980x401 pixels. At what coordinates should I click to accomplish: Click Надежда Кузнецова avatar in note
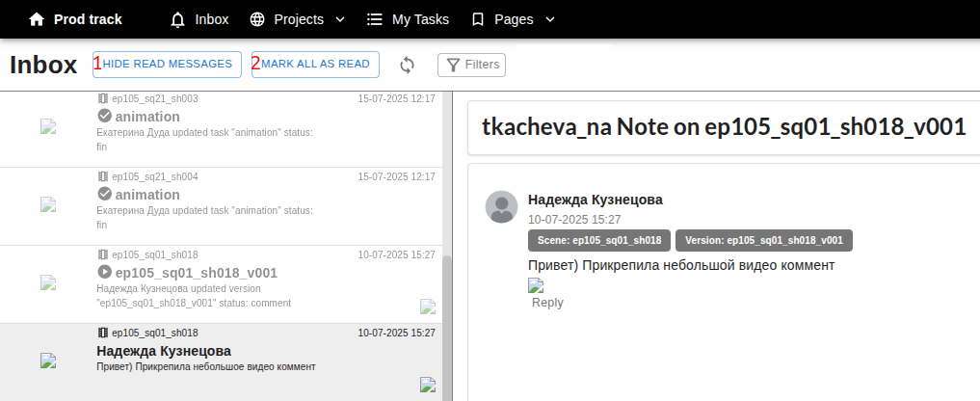[501, 207]
